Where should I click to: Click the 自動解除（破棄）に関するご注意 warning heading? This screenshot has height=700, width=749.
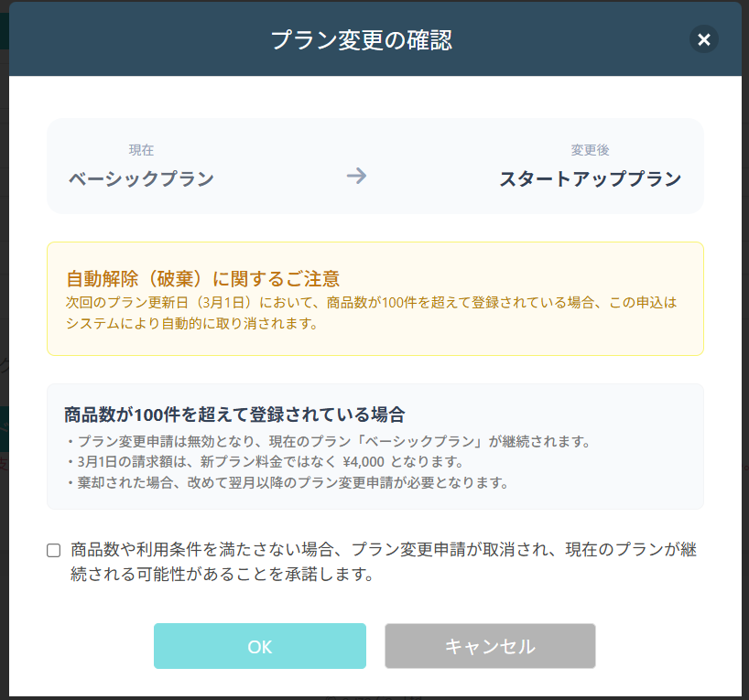click(202, 278)
